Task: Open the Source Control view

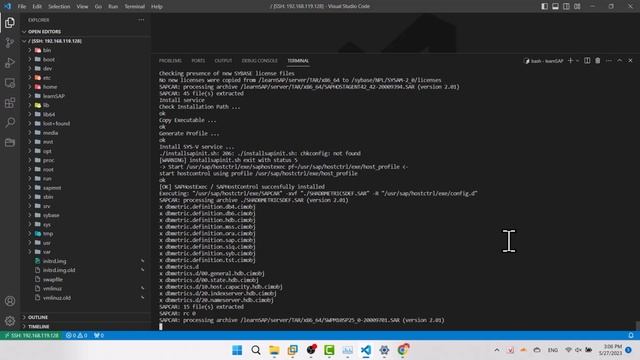Action: pyautogui.click(x=10, y=42)
